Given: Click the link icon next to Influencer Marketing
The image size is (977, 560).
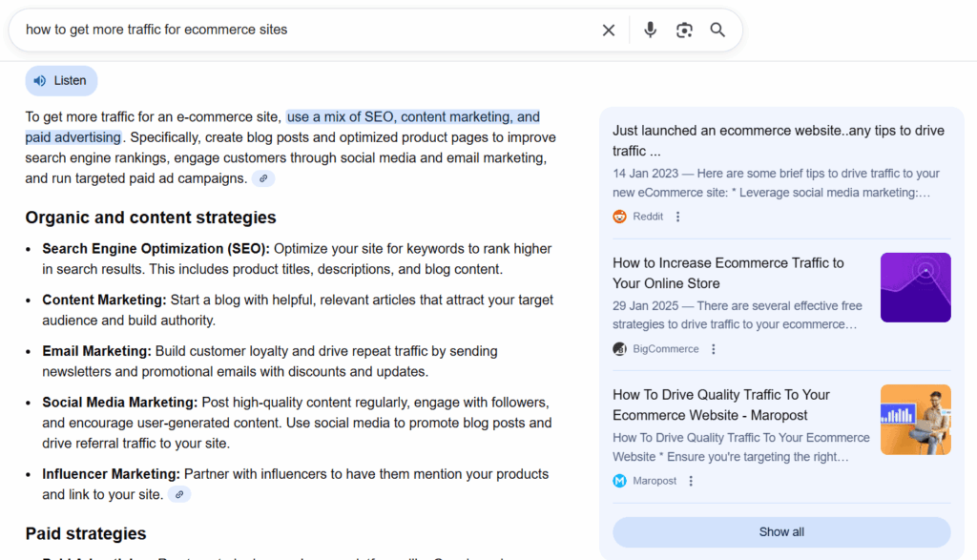Looking at the screenshot, I should pos(178,494).
